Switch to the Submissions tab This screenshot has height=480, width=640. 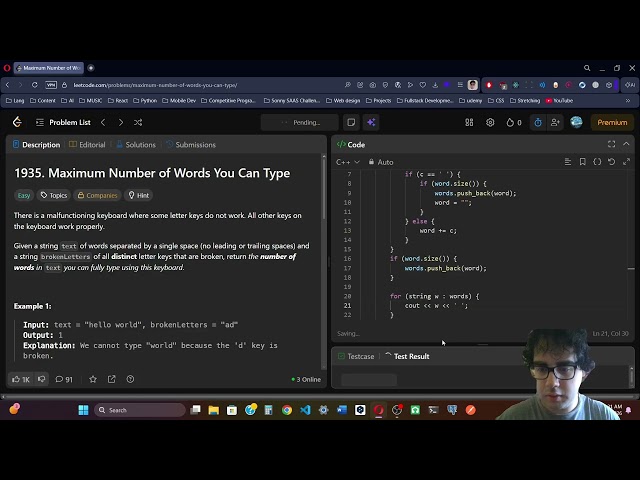(191, 144)
